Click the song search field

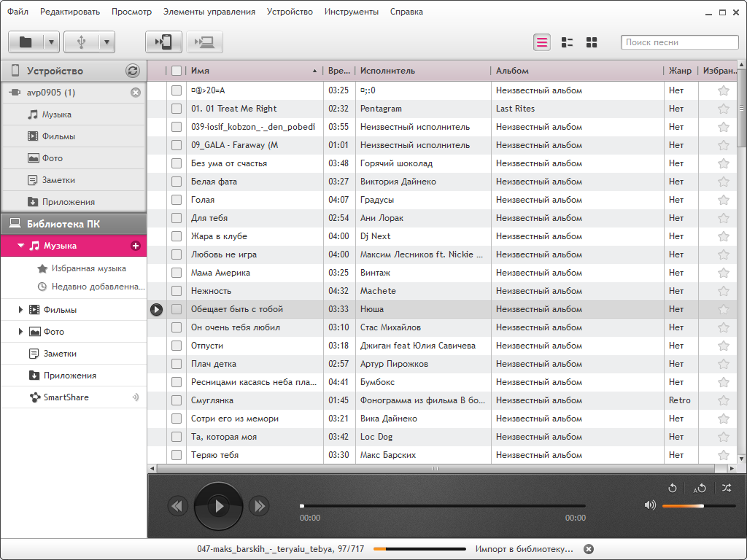click(x=680, y=42)
